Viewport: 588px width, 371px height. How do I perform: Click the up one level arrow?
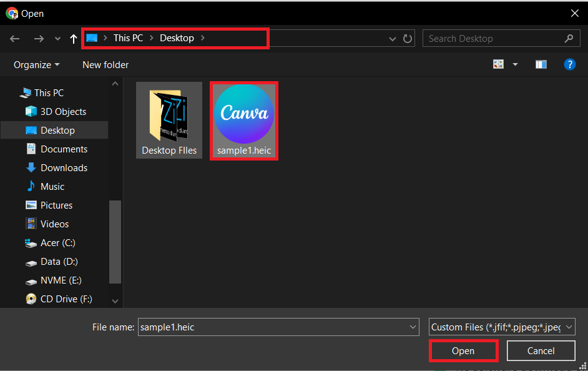(x=73, y=38)
